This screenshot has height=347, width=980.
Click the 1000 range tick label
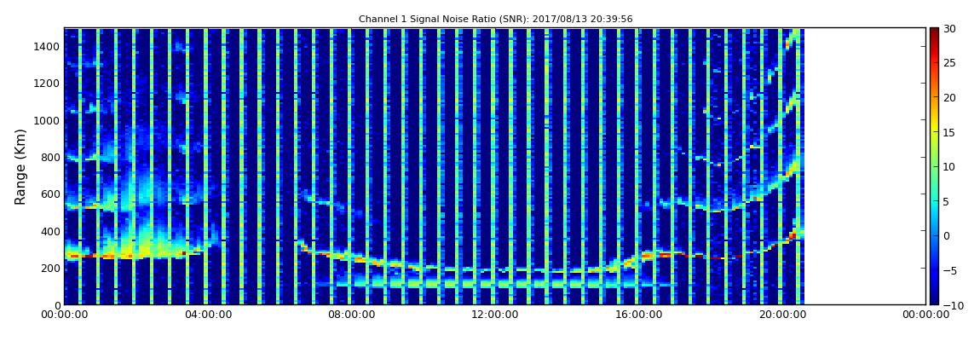[x=48, y=120]
